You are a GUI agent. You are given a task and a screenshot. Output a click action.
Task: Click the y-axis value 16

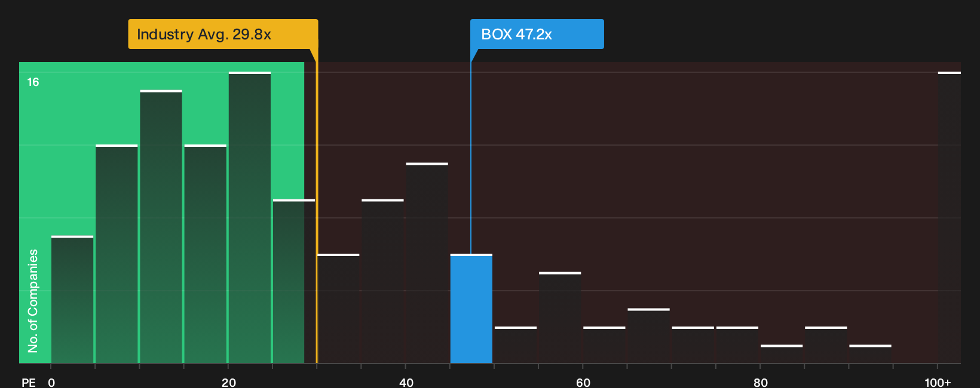click(33, 82)
